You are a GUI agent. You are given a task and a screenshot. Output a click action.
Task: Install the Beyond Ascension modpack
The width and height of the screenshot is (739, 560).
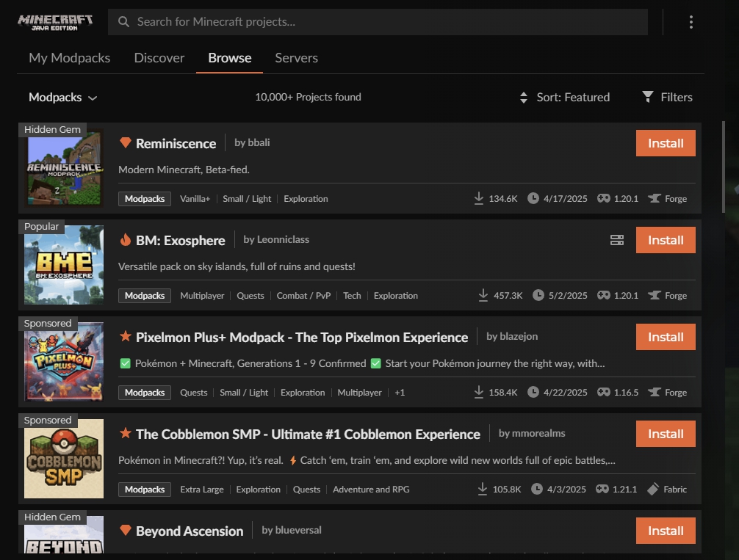tap(666, 531)
